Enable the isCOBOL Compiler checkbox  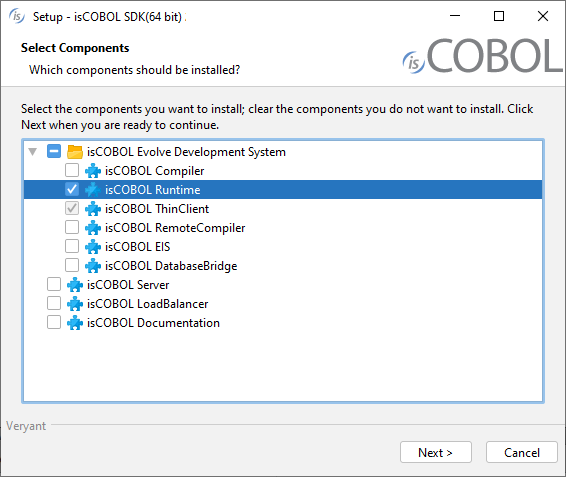pyautogui.click(x=72, y=170)
